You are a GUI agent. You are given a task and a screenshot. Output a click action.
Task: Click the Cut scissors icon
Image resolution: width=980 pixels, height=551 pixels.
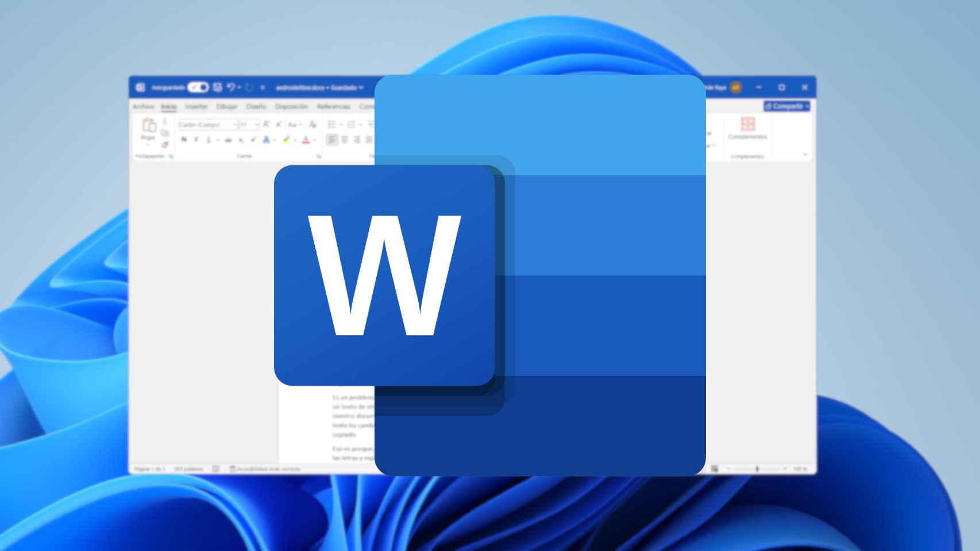(x=165, y=122)
